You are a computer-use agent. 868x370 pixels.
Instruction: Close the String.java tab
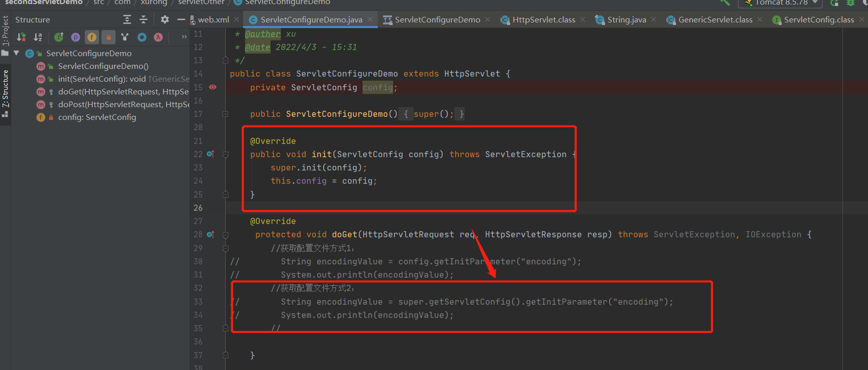coord(654,19)
